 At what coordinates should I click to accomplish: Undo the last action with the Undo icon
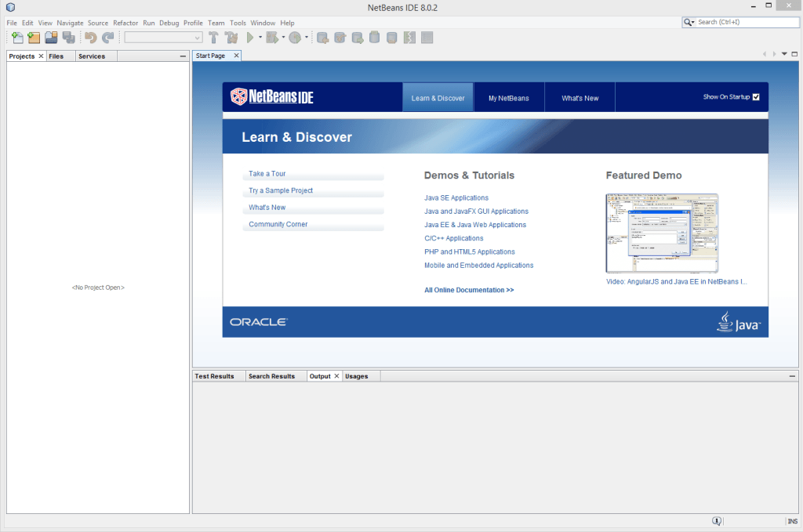[x=92, y=37]
